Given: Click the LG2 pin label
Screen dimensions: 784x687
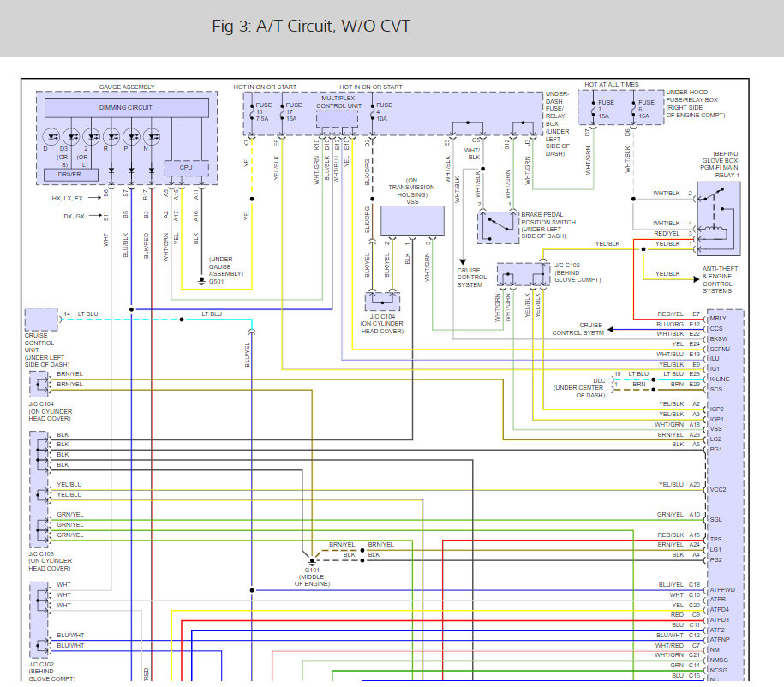Looking at the screenshot, I should click(x=715, y=439).
